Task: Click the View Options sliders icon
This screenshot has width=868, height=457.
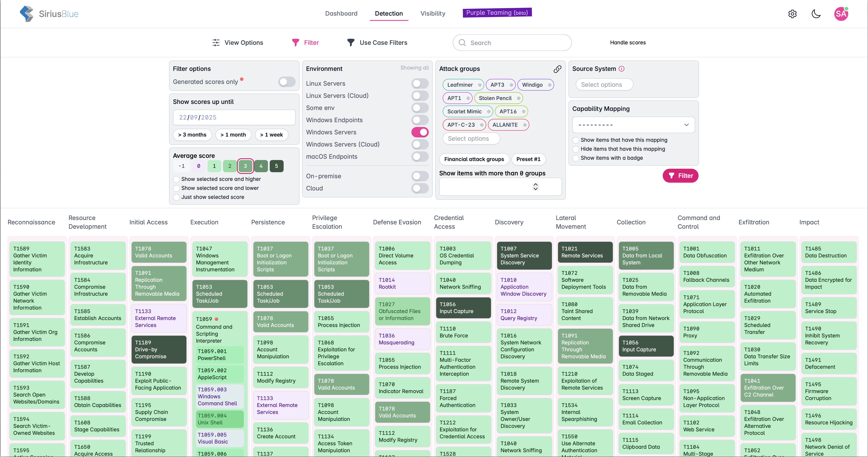Action: [216, 42]
